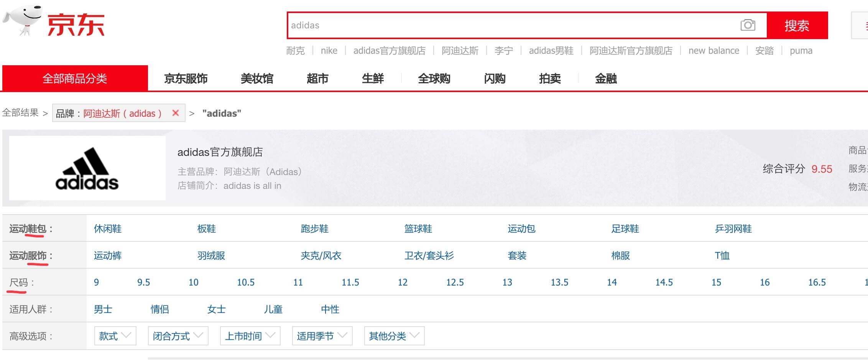Viewport: 868px width, 360px height.
Task: Select 超市 in navigation bar
Action: click(x=317, y=79)
